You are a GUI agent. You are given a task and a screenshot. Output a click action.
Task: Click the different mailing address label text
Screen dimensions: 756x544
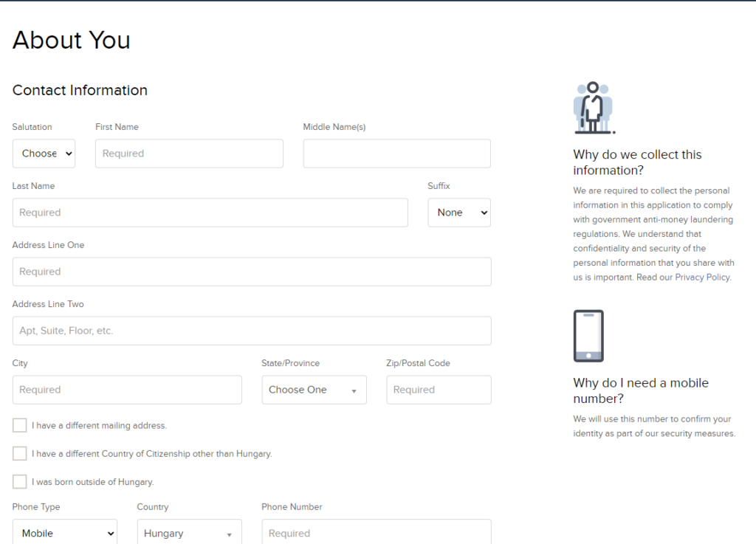point(99,426)
